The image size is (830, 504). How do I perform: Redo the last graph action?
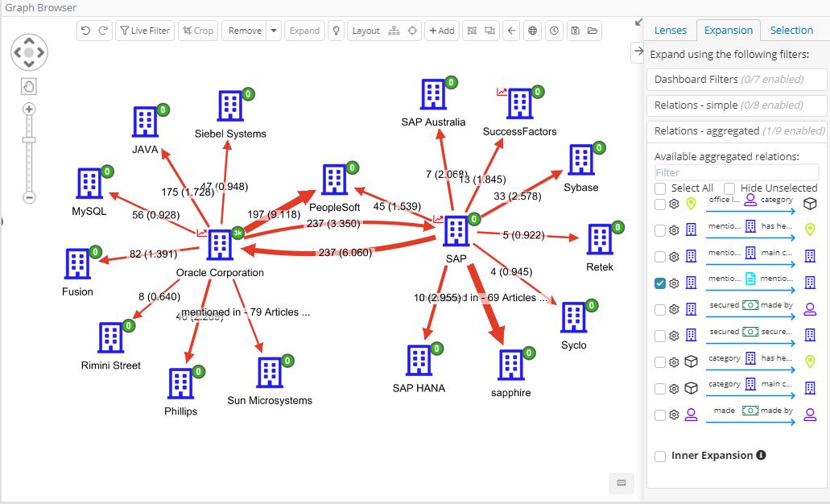(x=103, y=31)
